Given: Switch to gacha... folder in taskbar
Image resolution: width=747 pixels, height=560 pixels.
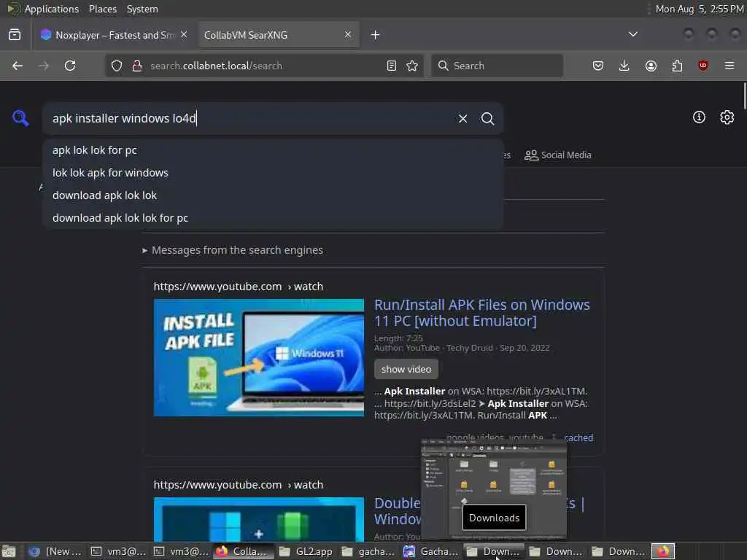Looking at the screenshot, I should [368, 551].
